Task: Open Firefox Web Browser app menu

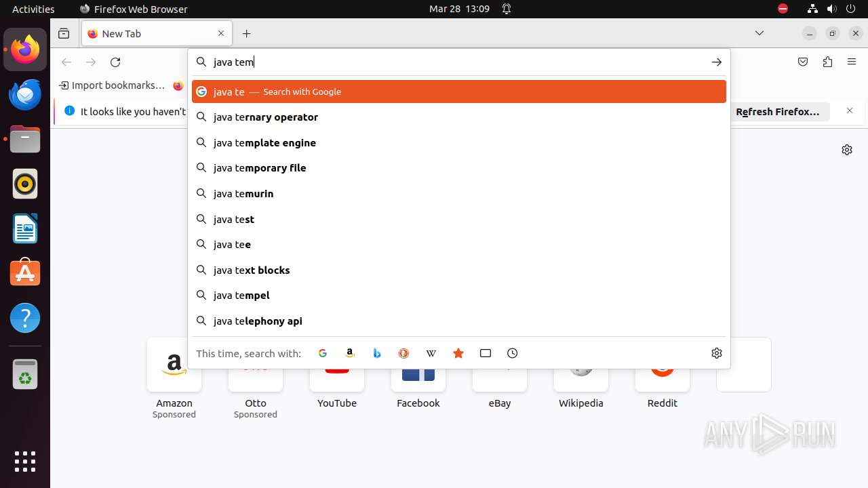Action: pyautogui.click(x=134, y=9)
